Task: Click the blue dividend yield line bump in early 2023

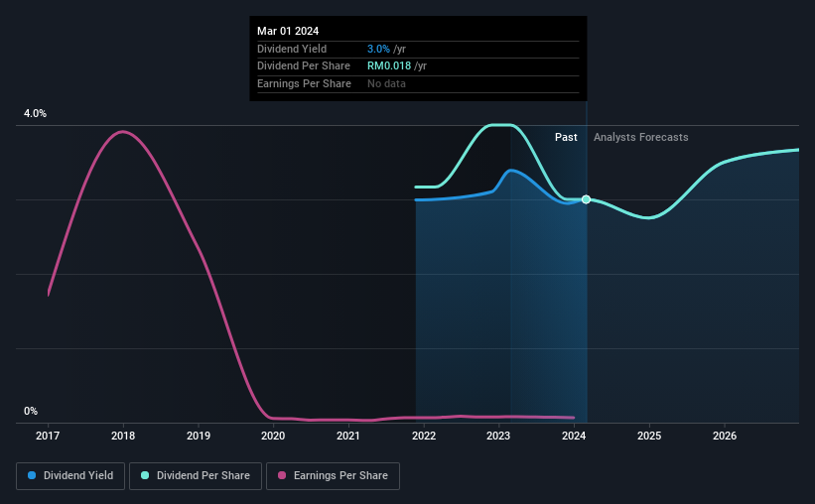Action: click(512, 171)
